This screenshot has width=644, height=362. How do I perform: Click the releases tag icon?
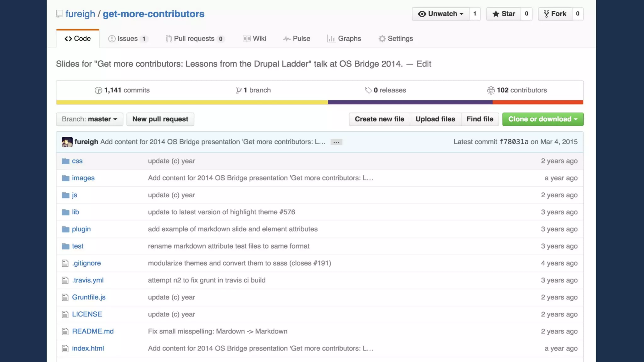tap(368, 90)
